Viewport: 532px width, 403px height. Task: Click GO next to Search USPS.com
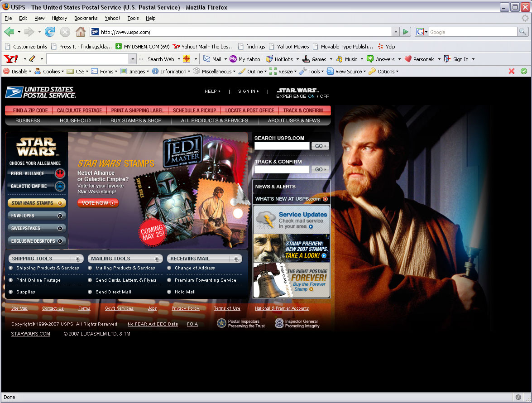tap(320, 146)
